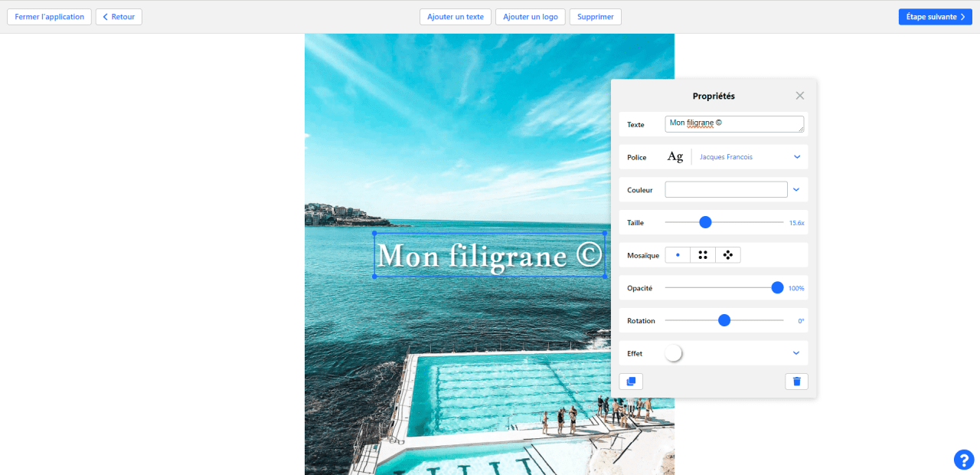
Task: Toggle the Effet switch
Action: 674,353
